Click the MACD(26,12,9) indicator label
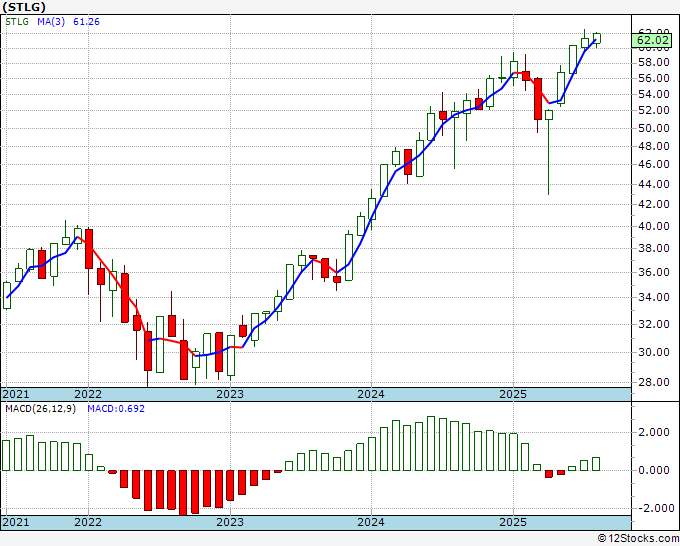The width and height of the screenshot is (680, 546). pyautogui.click(x=40, y=409)
